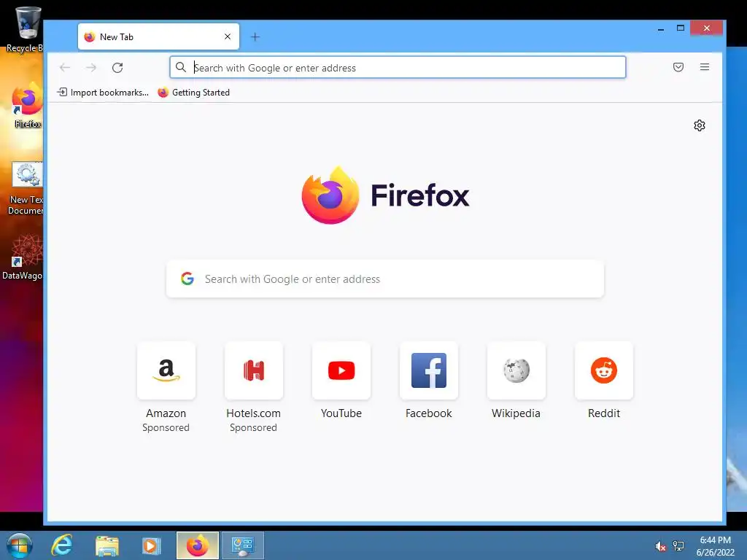Click Import bookmarks link
747x560 pixels.
tap(103, 93)
